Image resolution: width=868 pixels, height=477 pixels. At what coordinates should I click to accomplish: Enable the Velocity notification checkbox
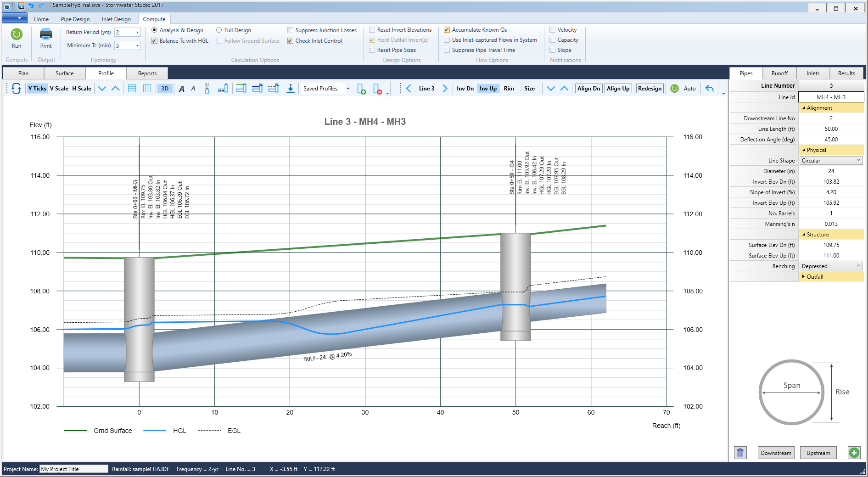point(553,29)
